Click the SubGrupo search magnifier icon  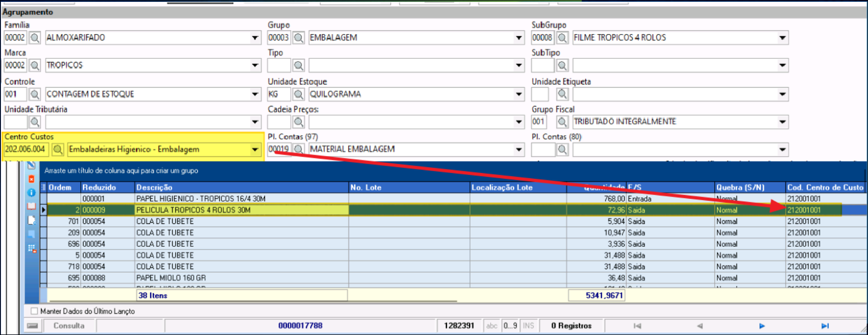[x=562, y=38]
